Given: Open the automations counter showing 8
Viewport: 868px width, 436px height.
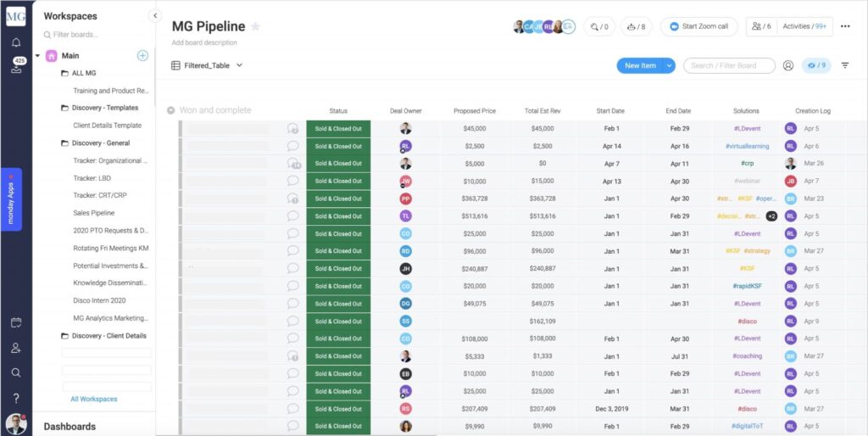Looking at the screenshot, I should pos(636,26).
